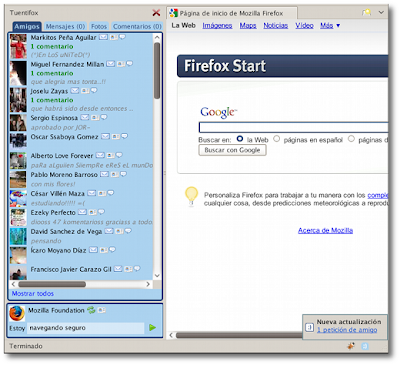Open profile icon for David Sanchez de Vega

pos(119,231)
